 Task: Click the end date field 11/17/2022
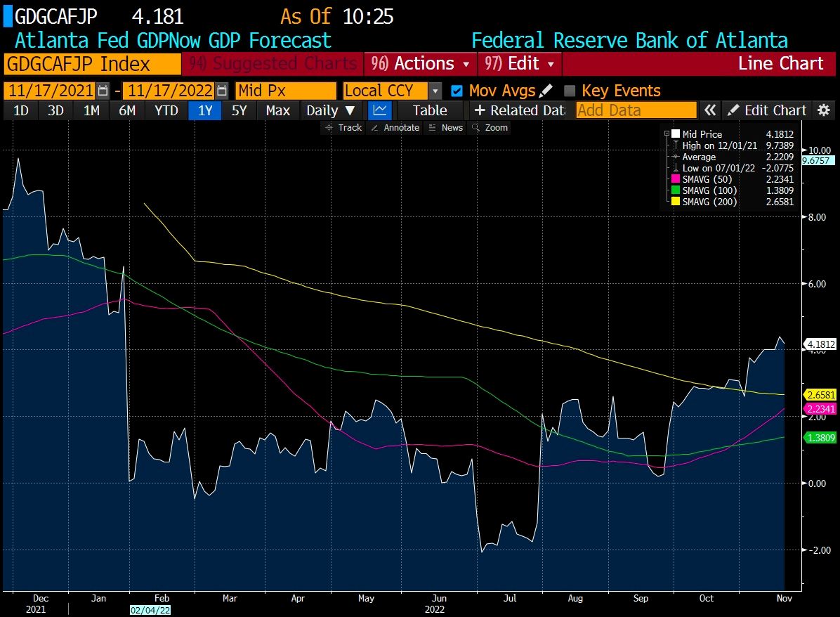[169, 91]
